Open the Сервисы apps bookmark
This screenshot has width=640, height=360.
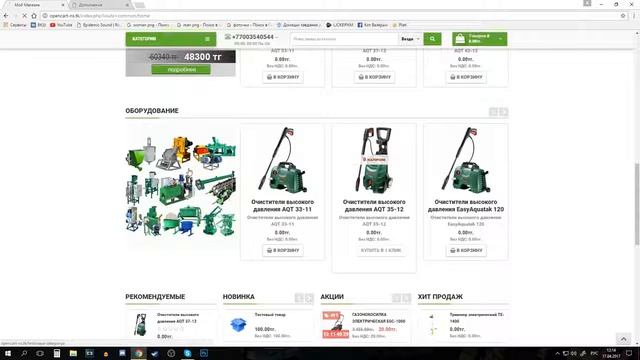pyautogui.click(x=15, y=25)
